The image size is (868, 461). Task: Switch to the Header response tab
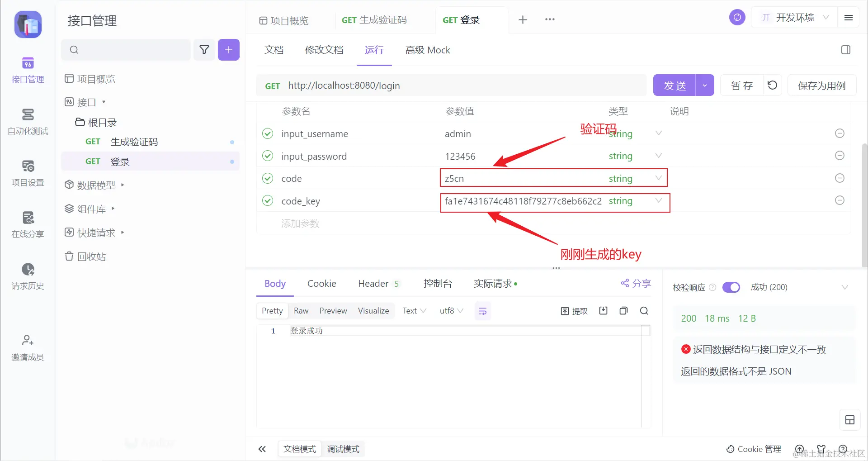378,283
